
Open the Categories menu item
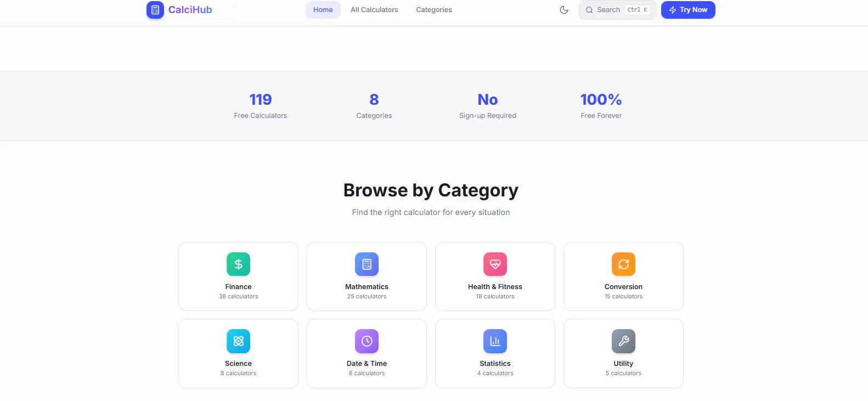point(434,10)
